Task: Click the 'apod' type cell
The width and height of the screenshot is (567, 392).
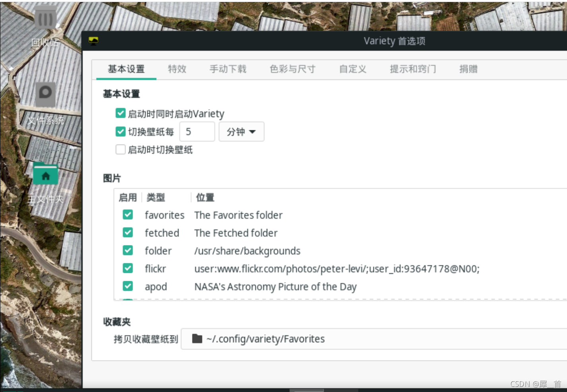Action: [x=156, y=287]
